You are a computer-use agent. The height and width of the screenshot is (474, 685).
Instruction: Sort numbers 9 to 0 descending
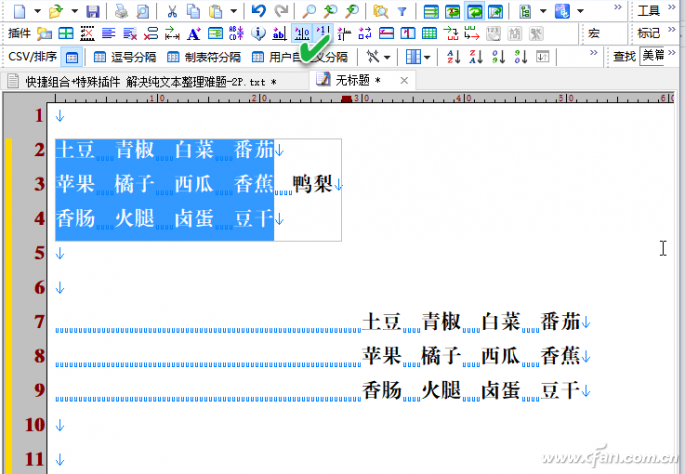[520, 57]
